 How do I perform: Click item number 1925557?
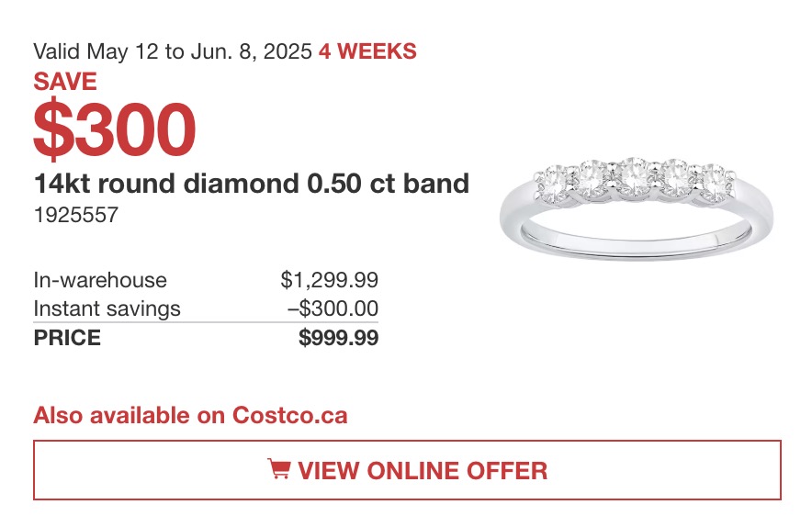click(76, 215)
